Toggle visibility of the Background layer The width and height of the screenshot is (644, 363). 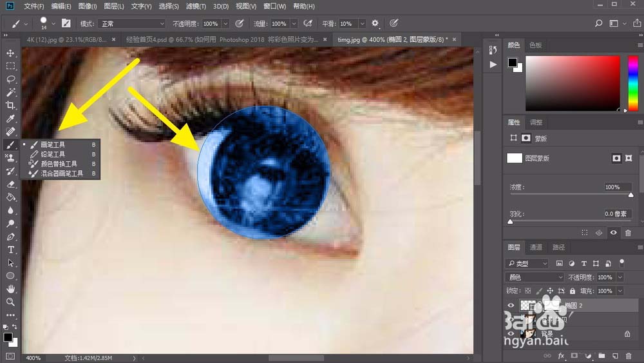pos(511,333)
